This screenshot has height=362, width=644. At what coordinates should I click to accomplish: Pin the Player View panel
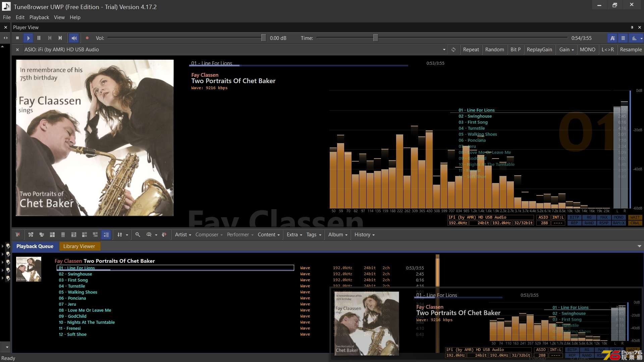(x=632, y=27)
